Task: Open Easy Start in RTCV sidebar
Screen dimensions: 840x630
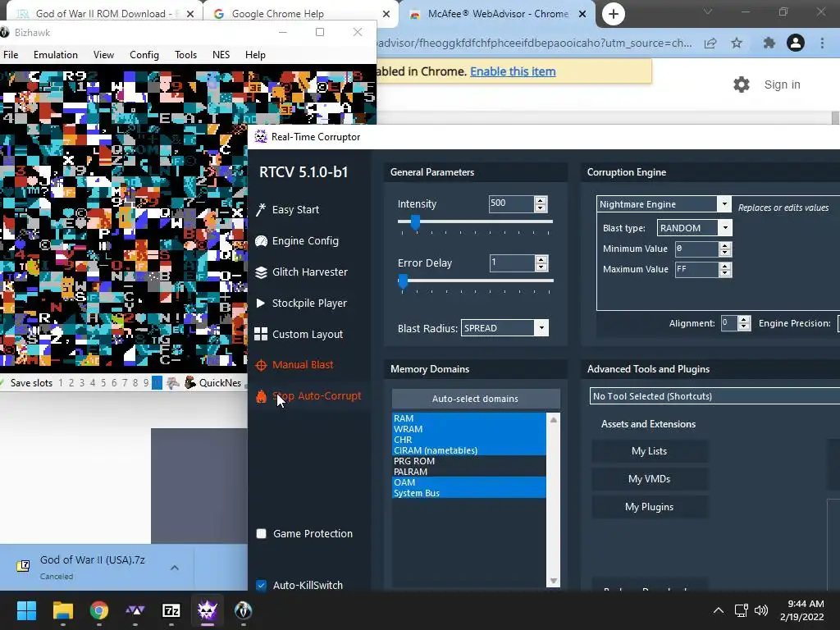Action: point(295,209)
